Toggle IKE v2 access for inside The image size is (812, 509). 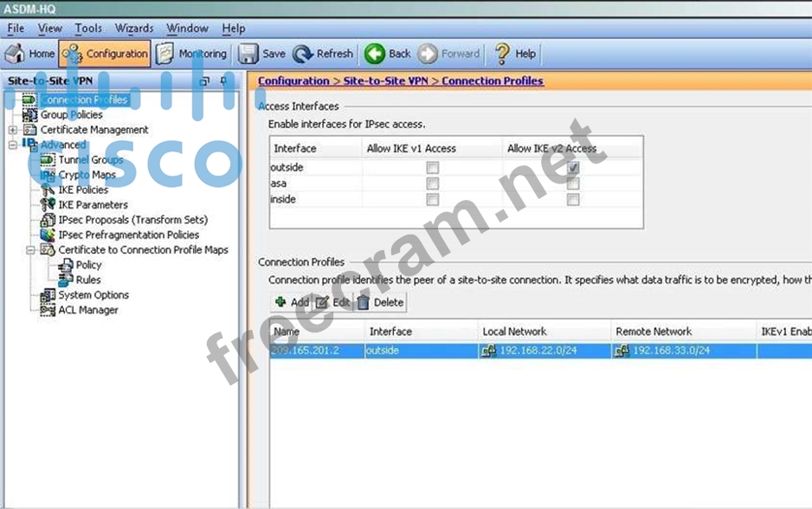pos(572,200)
